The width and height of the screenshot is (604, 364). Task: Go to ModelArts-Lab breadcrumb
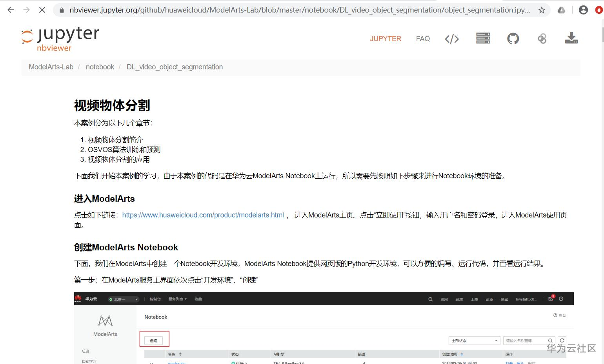click(51, 67)
